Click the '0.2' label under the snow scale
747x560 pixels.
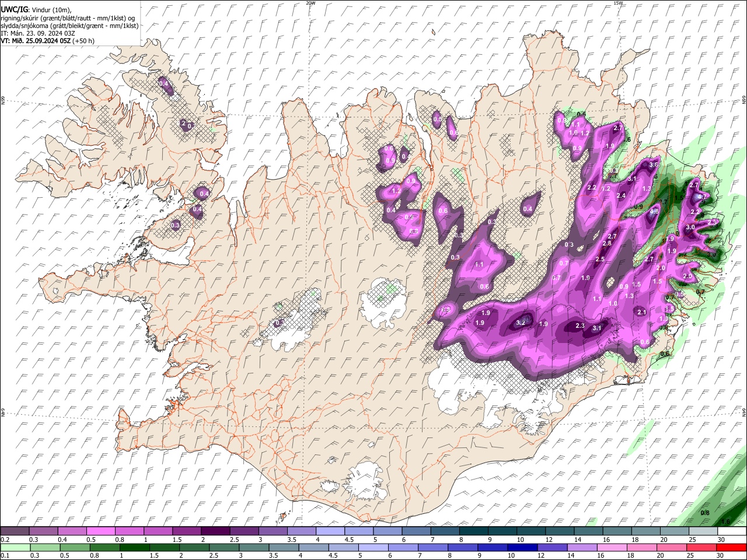click(x=5, y=540)
